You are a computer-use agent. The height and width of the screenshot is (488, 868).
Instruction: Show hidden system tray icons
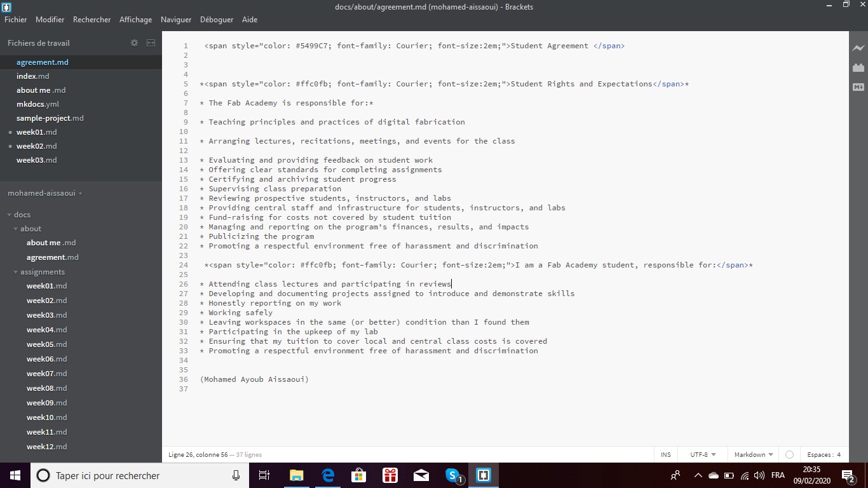pyautogui.click(x=698, y=475)
